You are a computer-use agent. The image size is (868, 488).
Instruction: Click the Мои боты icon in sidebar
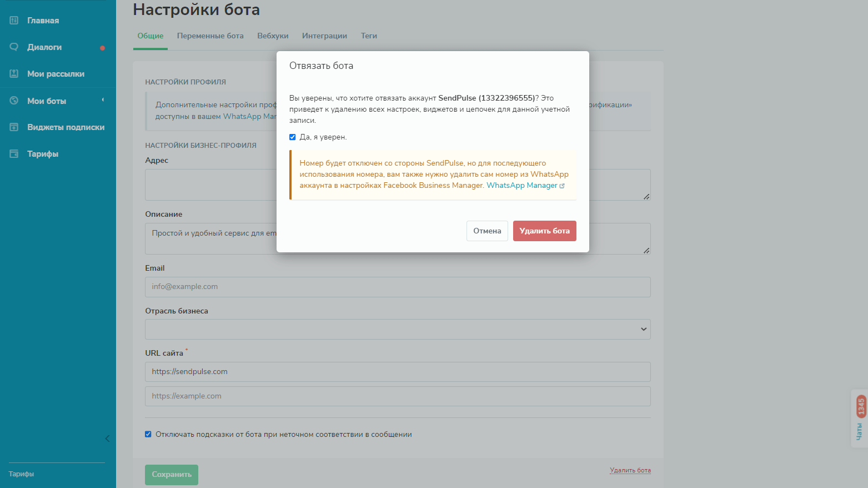click(14, 101)
